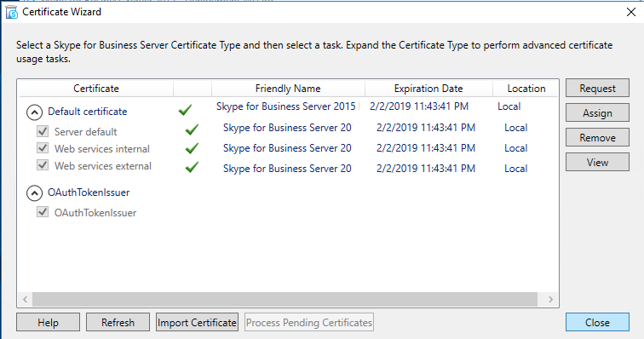Click the green checkmark for Web services internal
This screenshot has width=644, height=339.
click(x=192, y=148)
